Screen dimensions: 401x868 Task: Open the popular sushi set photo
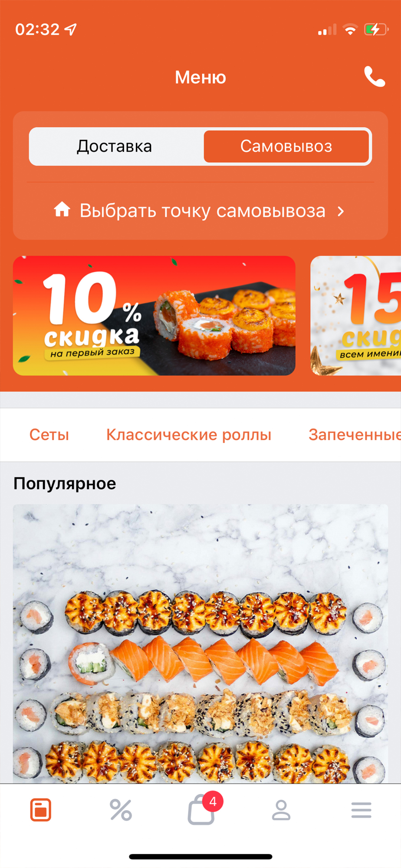click(200, 644)
